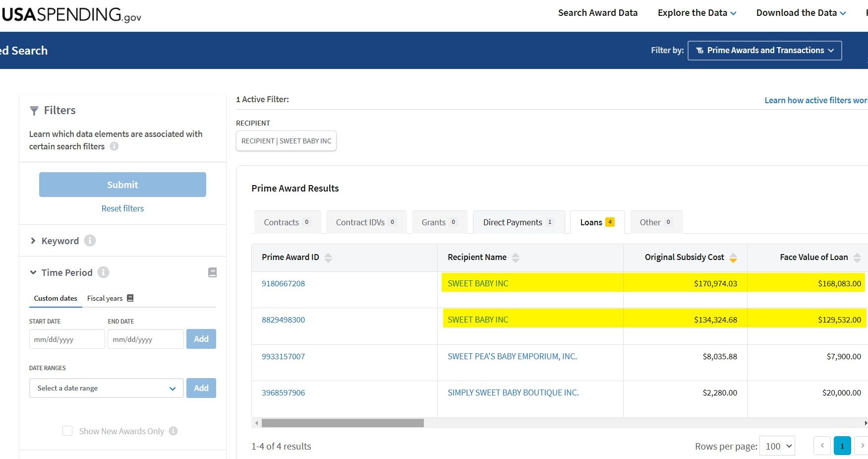
Task: Go to previous results page arrow
Action: [x=822, y=446]
